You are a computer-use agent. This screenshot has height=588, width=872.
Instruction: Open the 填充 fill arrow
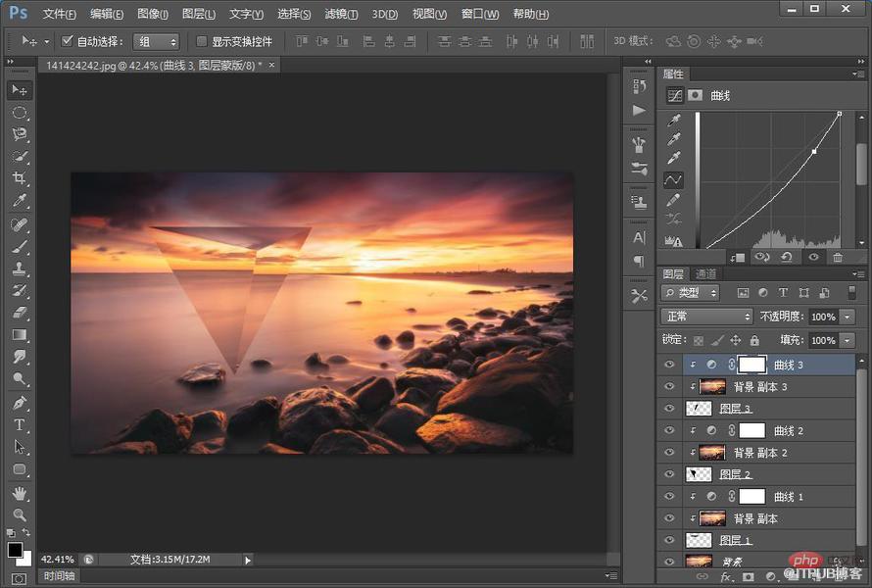pyautogui.click(x=847, y=340)
